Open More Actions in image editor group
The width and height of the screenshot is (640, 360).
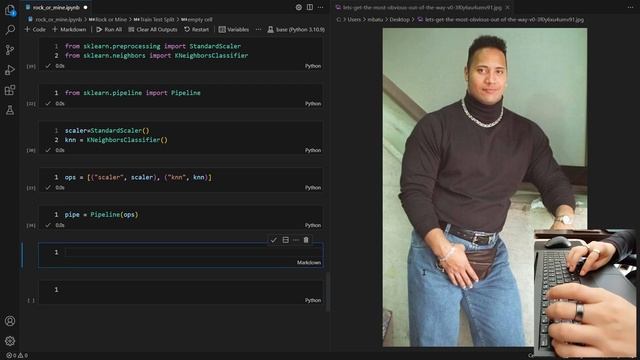(x=631, y=7)
